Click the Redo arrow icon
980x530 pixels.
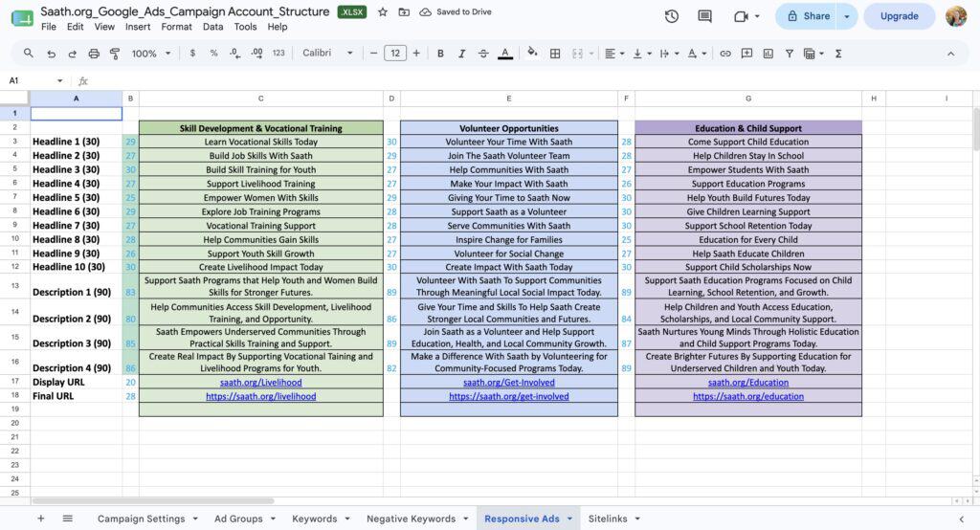(x=73, y=54)
